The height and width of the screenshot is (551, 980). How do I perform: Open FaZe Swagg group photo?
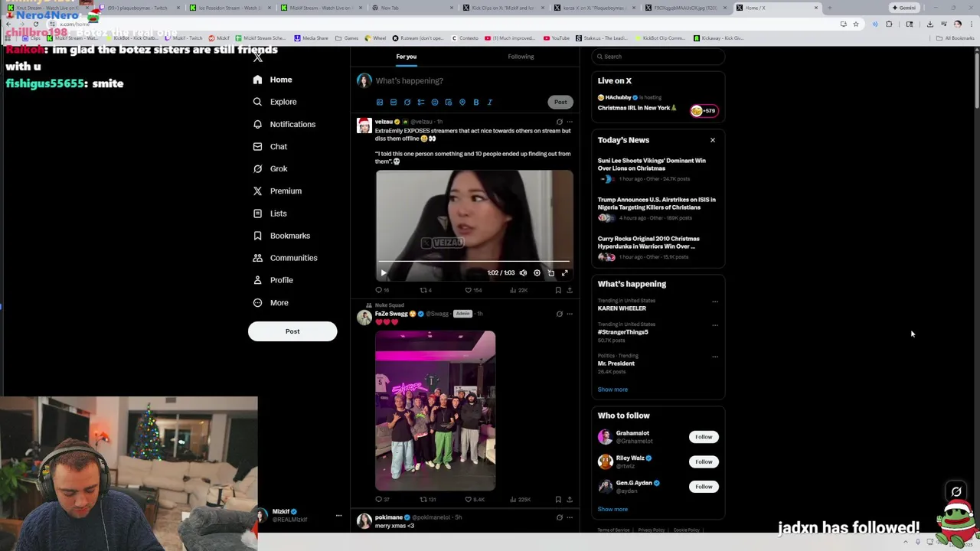click(x=435, y=410)
